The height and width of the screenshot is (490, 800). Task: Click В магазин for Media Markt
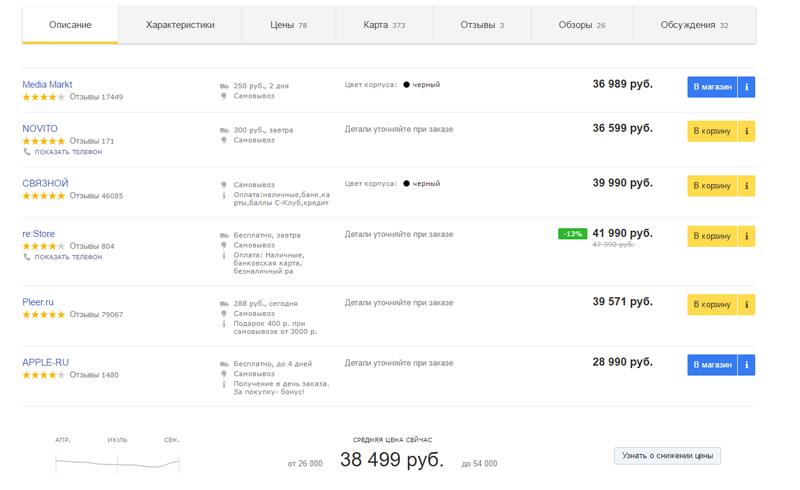[712, 87]
